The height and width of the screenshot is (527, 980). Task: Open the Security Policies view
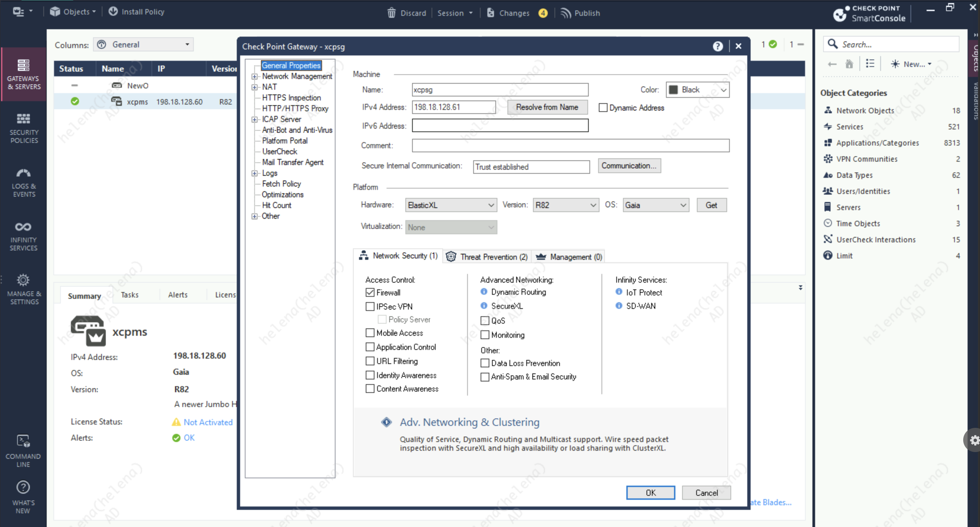pos(24,128)
